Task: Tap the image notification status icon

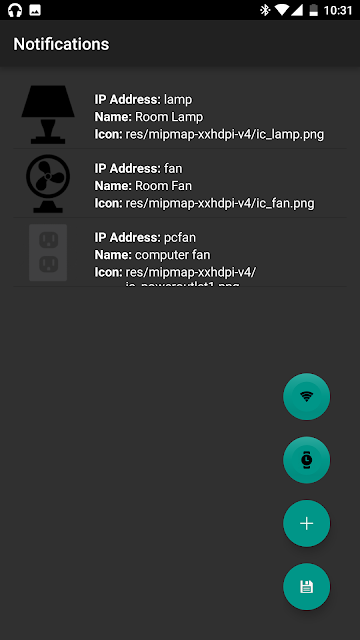Action: pyautogui.click(x=35, y=10)
